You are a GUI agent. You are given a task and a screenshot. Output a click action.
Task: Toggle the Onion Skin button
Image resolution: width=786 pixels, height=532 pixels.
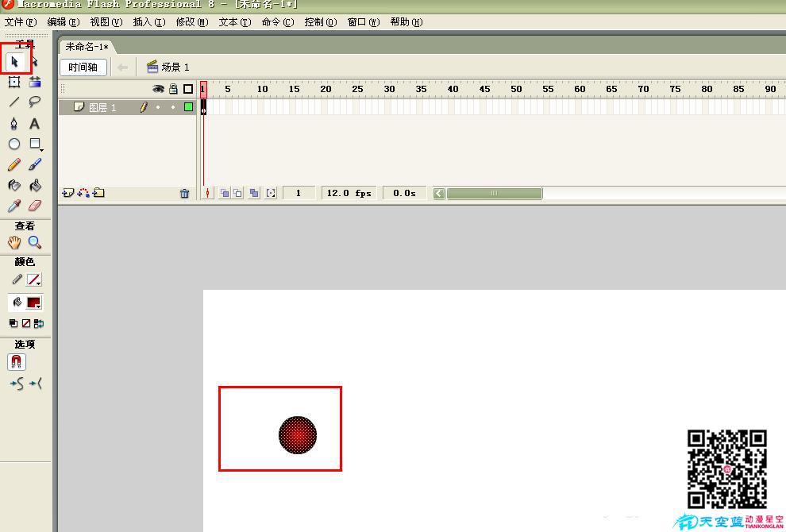pyautogui.click(x=225, y=193)
